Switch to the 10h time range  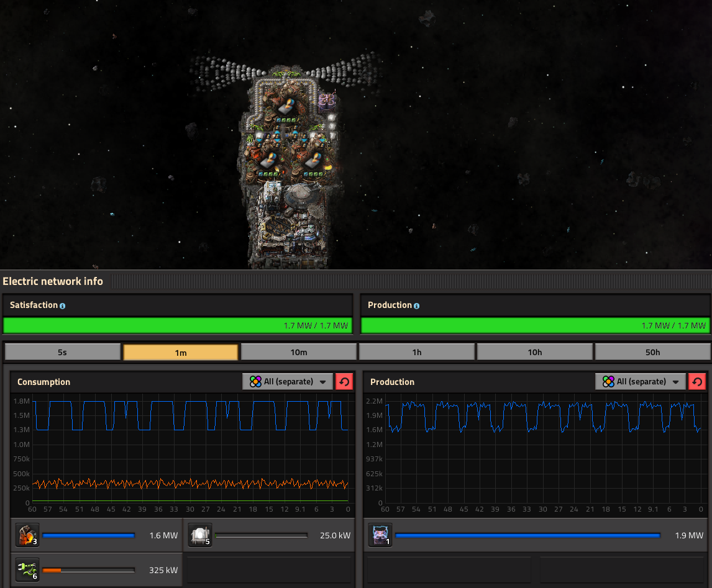[x=535, y=352]
